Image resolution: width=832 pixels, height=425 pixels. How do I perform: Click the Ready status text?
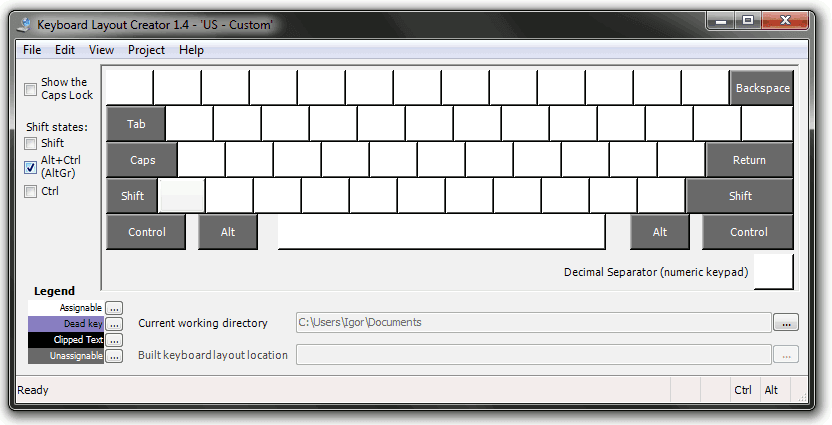[x=33, y=390]
